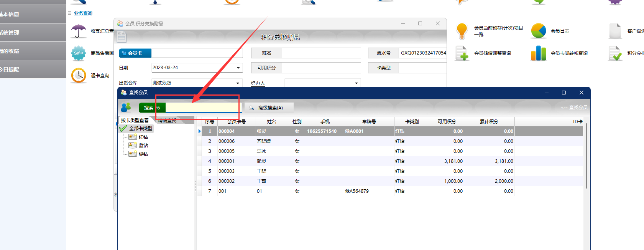
Task: Switch to the 精确查找 tab
Action: pos(168,121)
